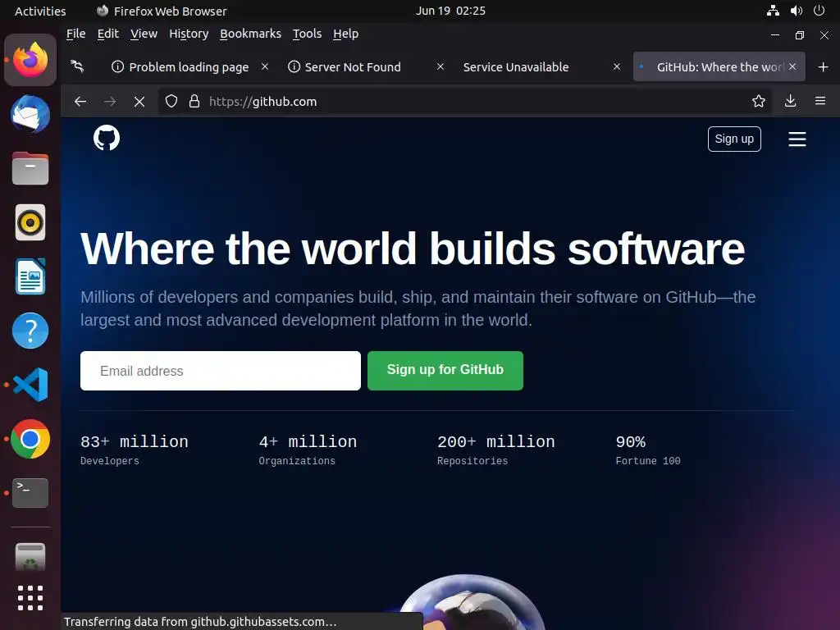Click the GitHub Octocat logo
The width and height of the screenshot is (840, 630).
107,138
